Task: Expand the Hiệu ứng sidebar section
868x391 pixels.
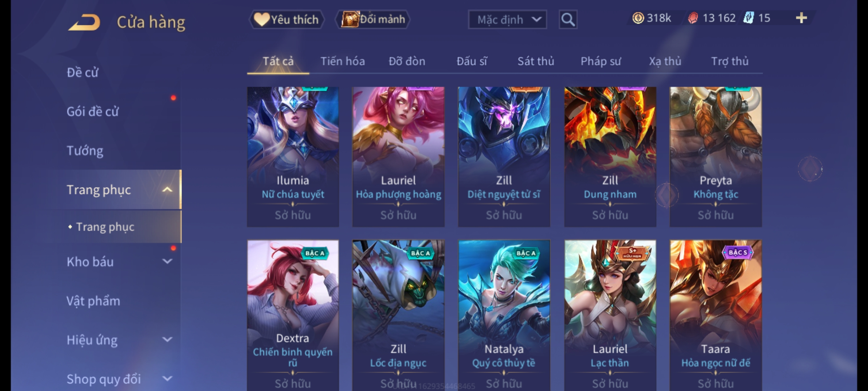Action: [167, 340]
